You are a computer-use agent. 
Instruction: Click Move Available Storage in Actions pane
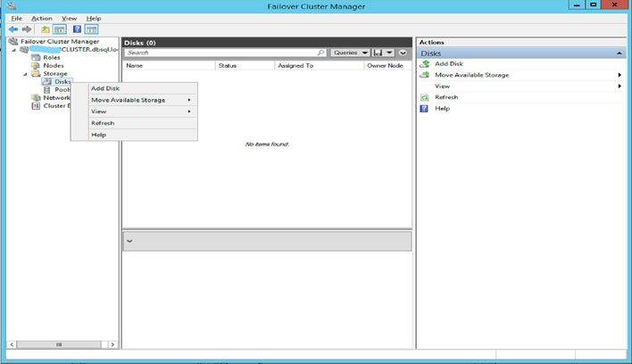[x=471, y=75]
